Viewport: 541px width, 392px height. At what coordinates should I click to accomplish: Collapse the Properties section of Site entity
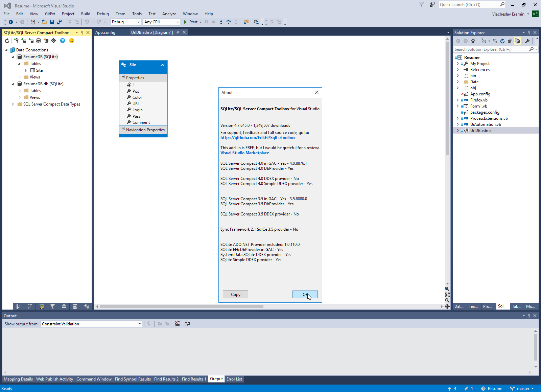123,77
